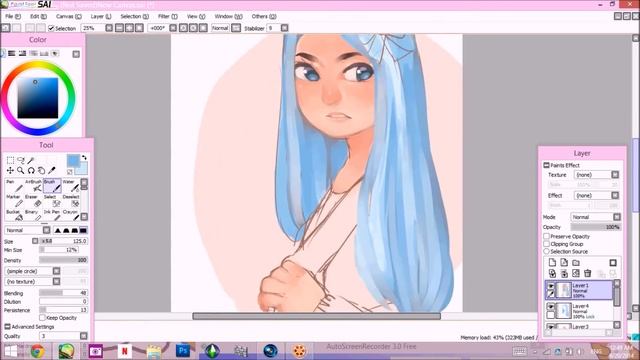
Task: Open the Others menu
Action: point(264,16)
